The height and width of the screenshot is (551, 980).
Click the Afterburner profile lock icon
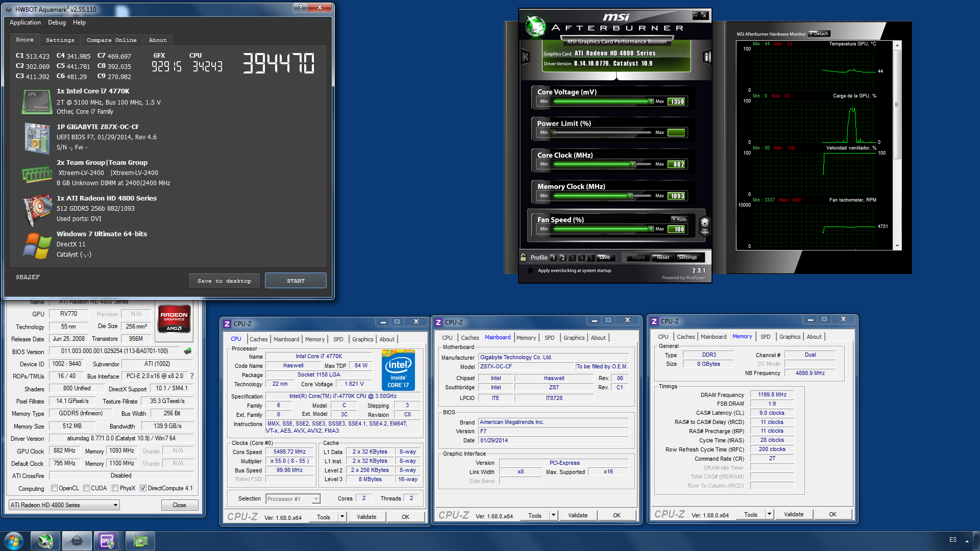click(523, 257)
